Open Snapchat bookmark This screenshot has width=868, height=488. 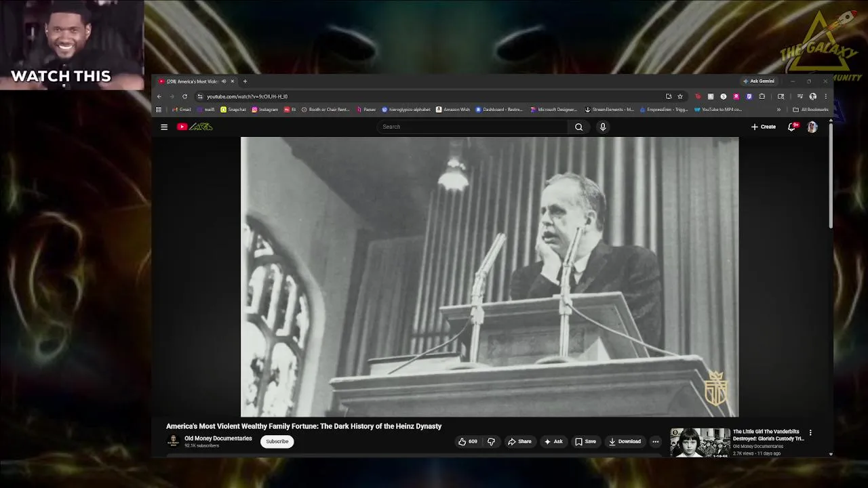pyautogui.click(x=233, y=109)
